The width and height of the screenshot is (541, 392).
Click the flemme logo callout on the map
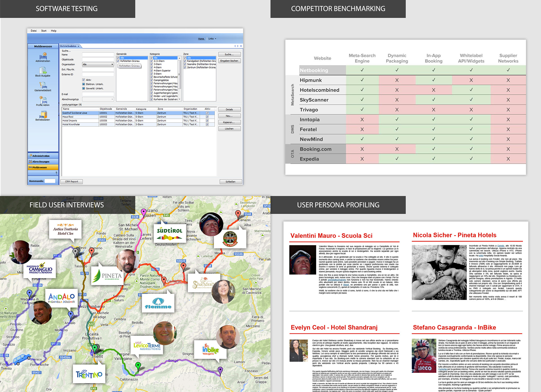pos(158,303)
